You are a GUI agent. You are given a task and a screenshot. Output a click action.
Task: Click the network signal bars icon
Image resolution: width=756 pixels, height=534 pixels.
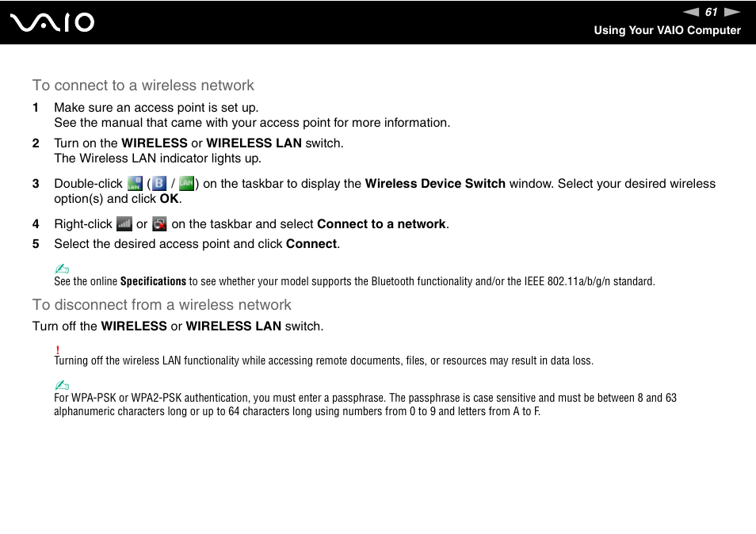point(124,224)
